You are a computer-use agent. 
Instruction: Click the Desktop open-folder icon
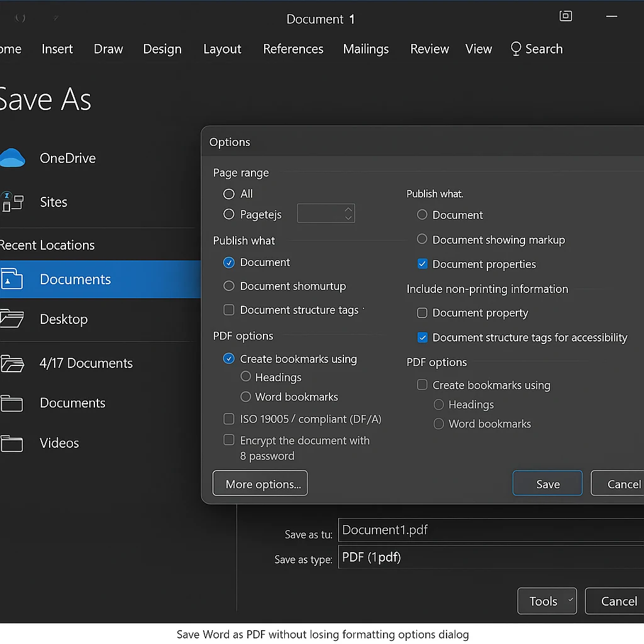pos(11,319)
